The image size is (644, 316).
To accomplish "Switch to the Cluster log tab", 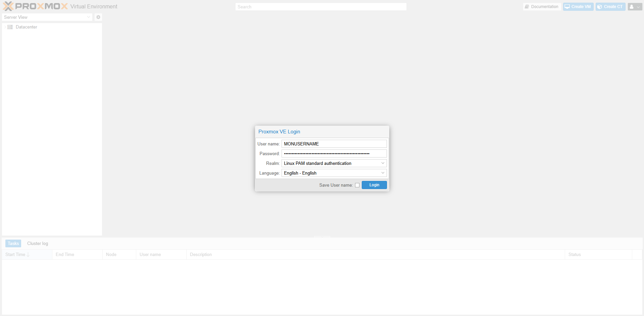I will (38, 244).
